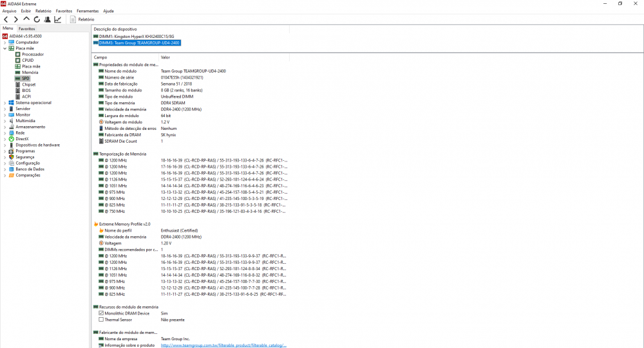
Task: Click the Monitor tree icon
Action: coord(11,115)
